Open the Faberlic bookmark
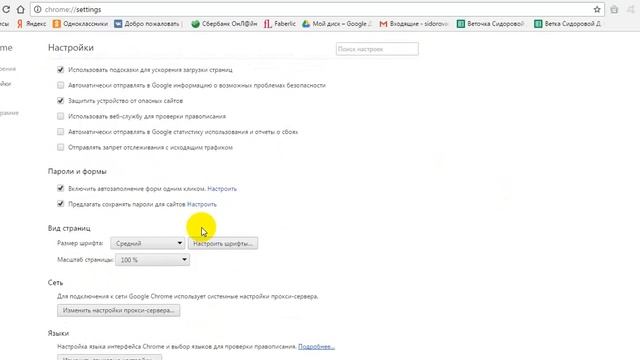 pos(280,24)
